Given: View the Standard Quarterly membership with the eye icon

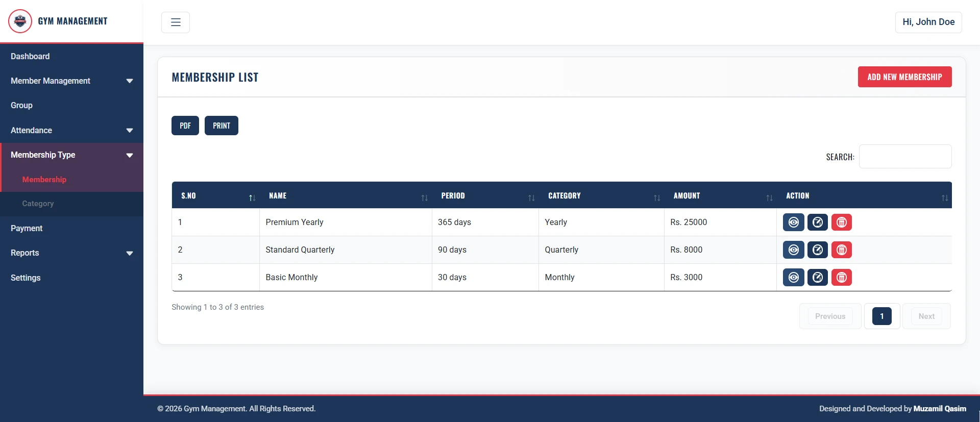Looking at the screenshot, I should 794,250.
